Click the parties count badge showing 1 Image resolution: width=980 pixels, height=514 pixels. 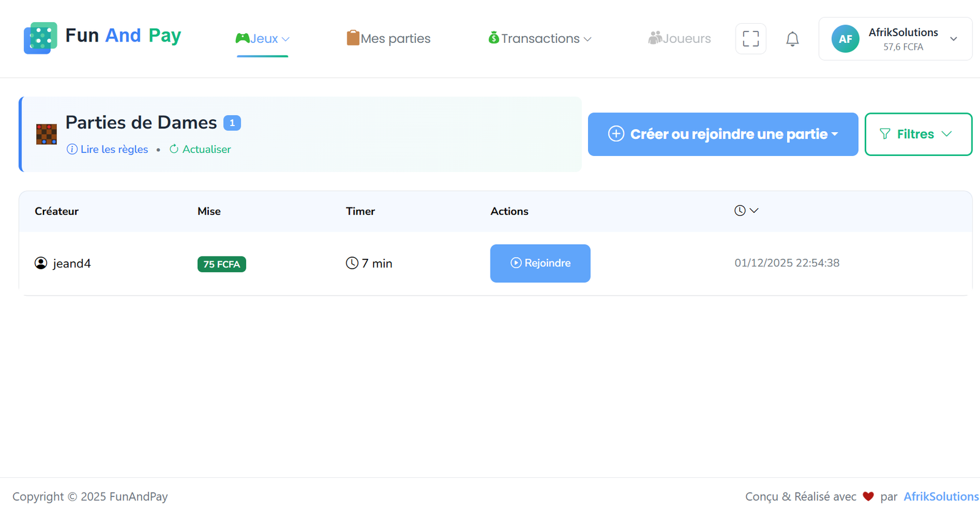click(x=232, y=123)
